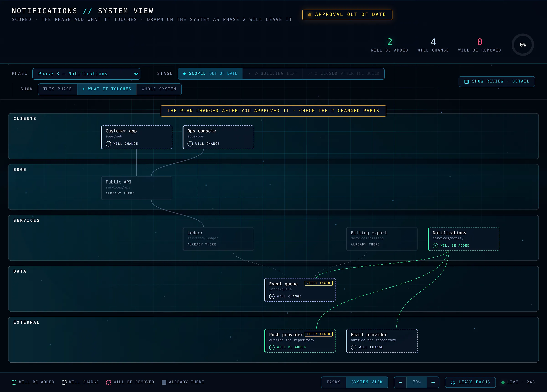Switch Show filter to Whole System

(x=159, y=89)
